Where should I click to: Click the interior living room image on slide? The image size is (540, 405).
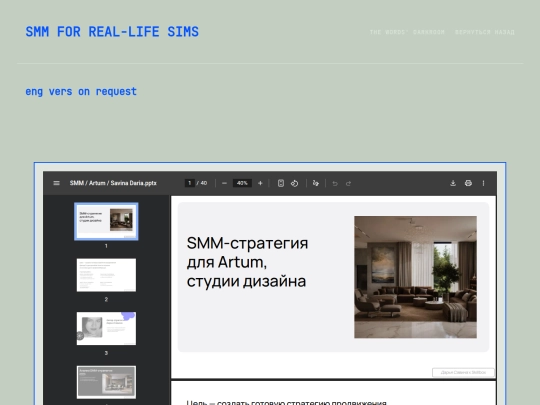(415, 277)
